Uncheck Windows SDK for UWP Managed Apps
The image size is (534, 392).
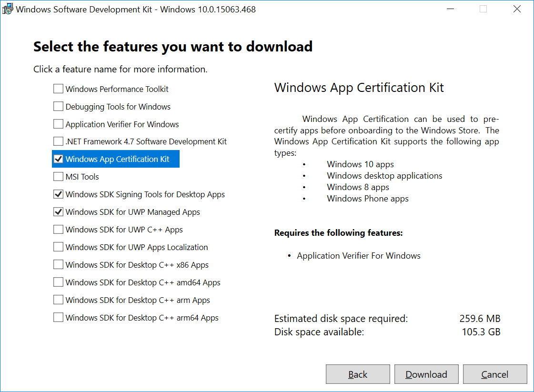click(58, 212)
